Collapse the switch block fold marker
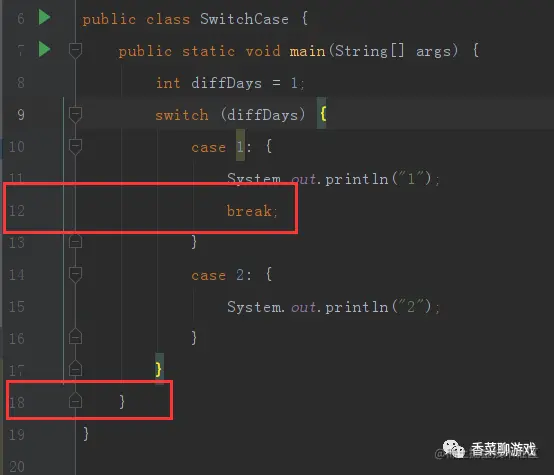 coord(75,115)
